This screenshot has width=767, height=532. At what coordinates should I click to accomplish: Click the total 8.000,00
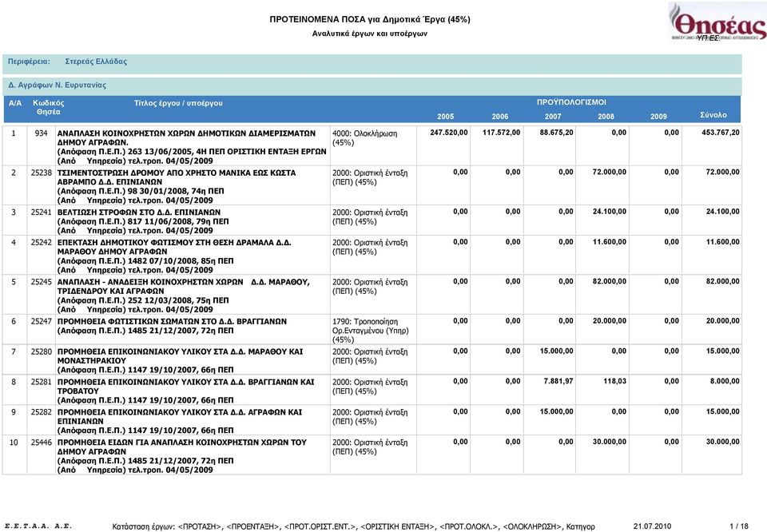click(725, 381)
